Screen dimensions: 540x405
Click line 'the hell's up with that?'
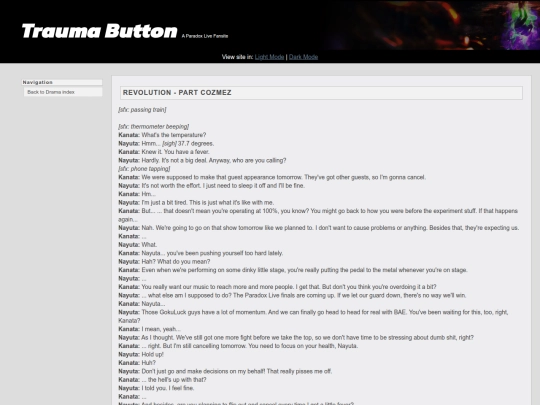click(162, 380)
